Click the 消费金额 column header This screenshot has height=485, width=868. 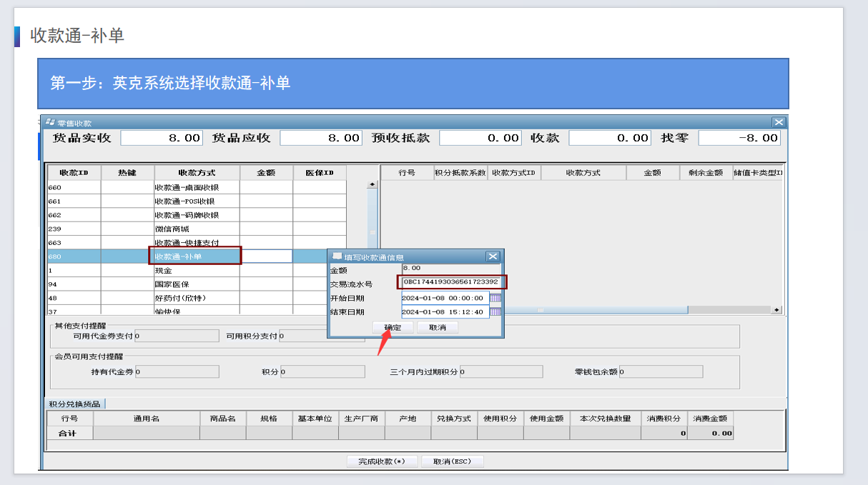click(710, 419)
